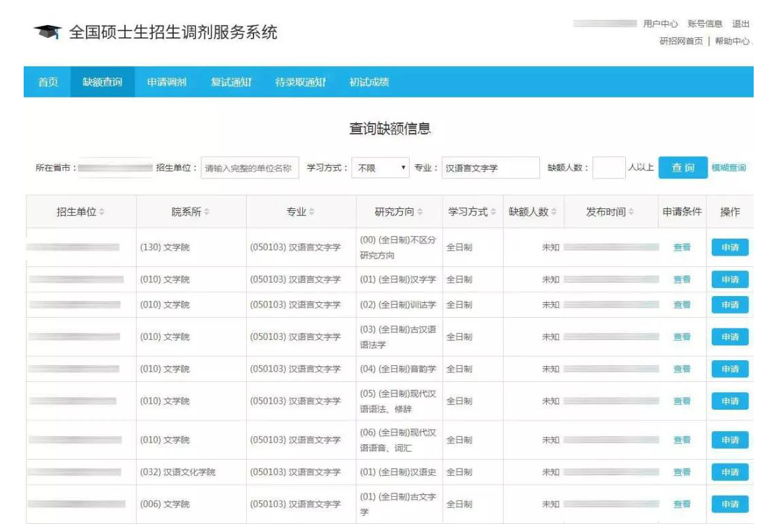Click the graduation cap logo icon
Image resolution: width=776 pixels, height=532 pixels.
coord(47,32)
